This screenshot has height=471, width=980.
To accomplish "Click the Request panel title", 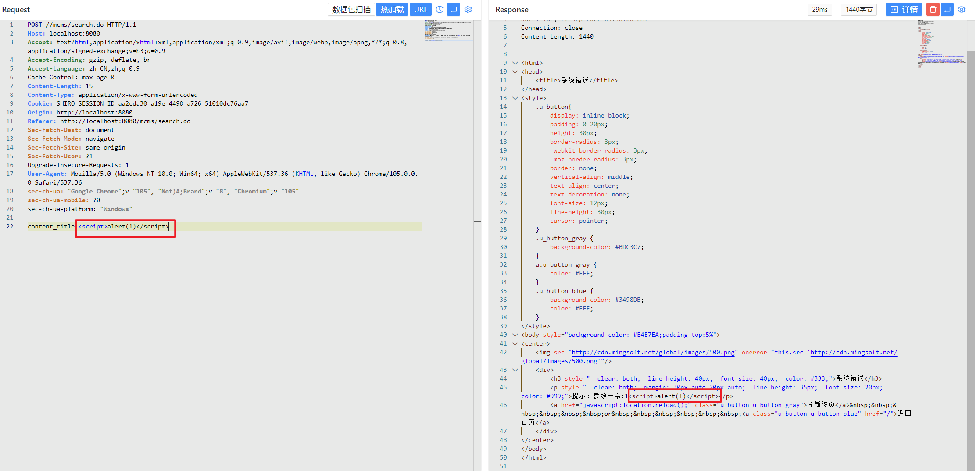I will [16, 9].
